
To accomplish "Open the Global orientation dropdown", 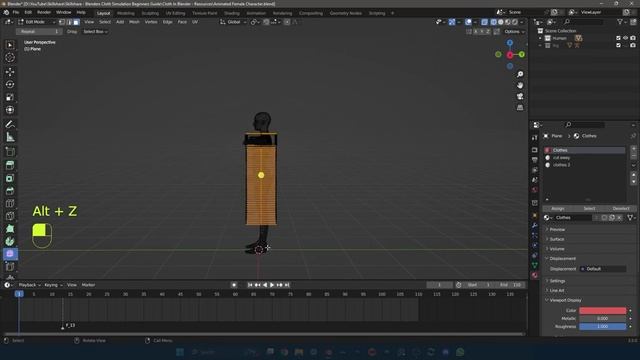I will tap(233, 22).
